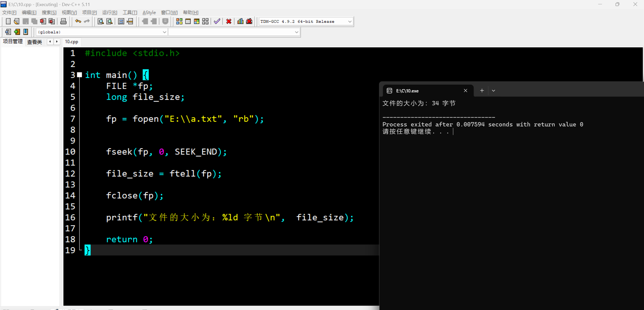Click the Find magnifier icon
Image resolution: width=644 pixels, height=310 pixels.
(x=100, y=21)
